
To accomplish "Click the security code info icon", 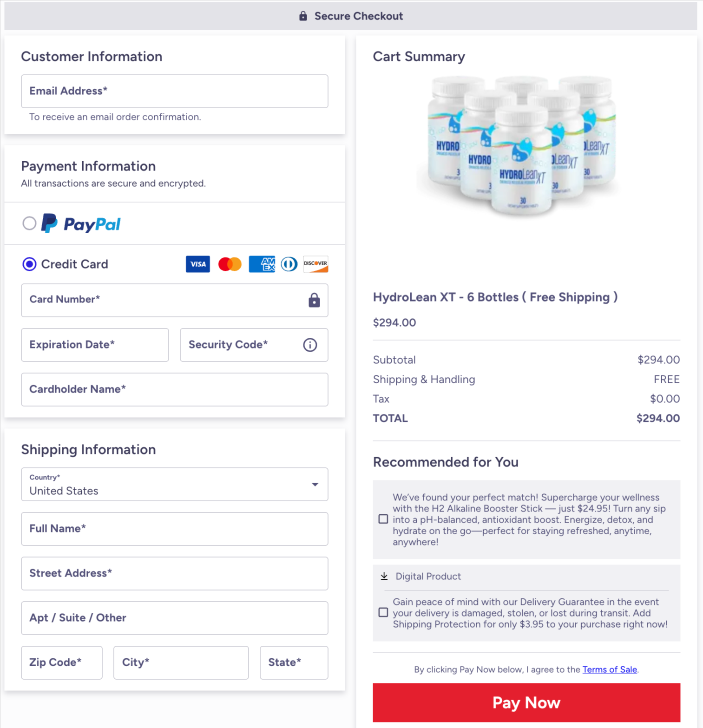I will click(310, 345).
